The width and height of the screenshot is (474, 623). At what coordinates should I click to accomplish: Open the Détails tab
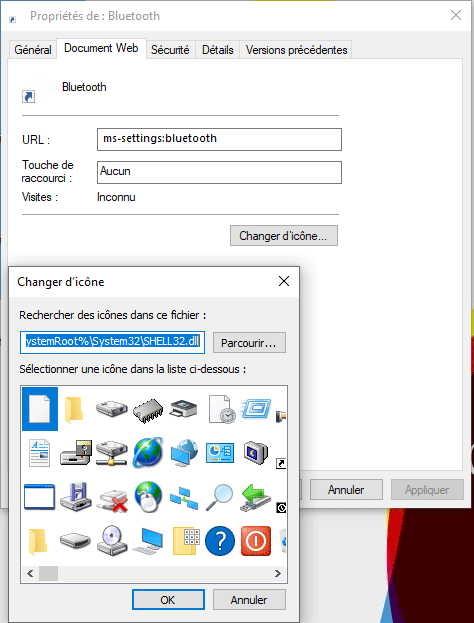click(217, 50)
